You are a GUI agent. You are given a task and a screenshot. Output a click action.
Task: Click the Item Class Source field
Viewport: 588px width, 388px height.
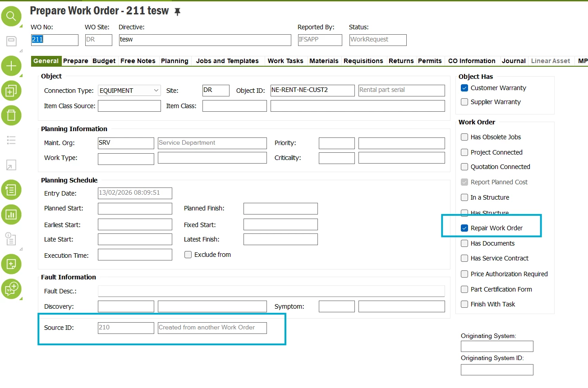click(129, 106)
